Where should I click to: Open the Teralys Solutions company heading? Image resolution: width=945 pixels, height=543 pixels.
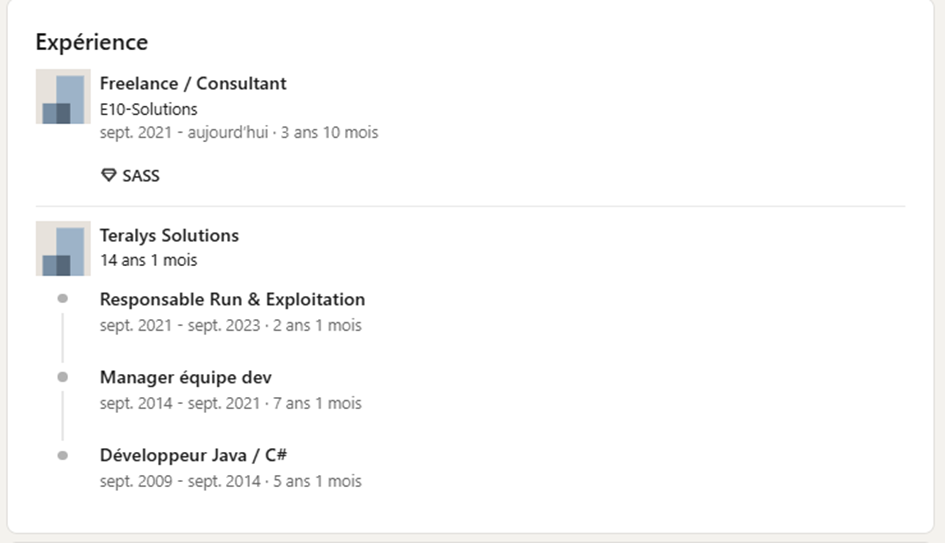pyautogui.click(x=169, y=236)
